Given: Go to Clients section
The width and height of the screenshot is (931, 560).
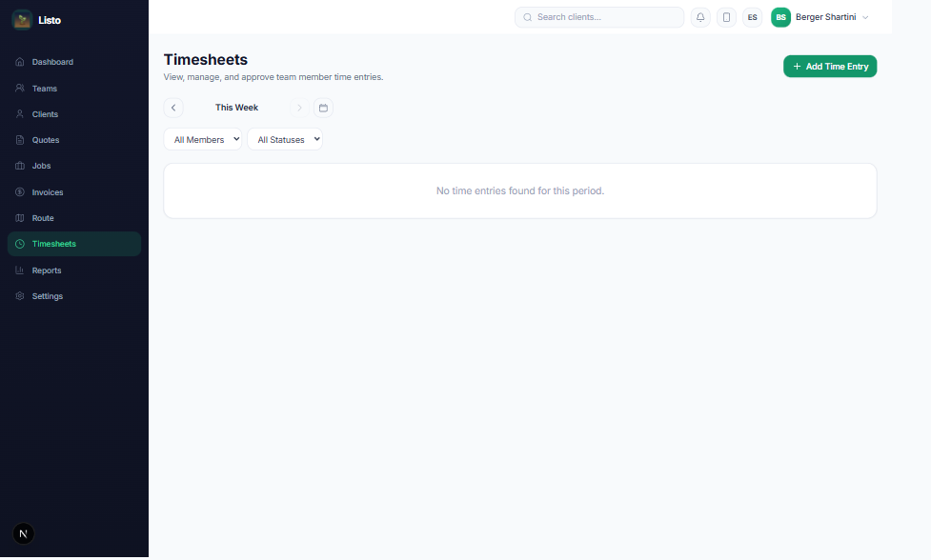Looking at the screenshot, I should (x=74, y=114).
